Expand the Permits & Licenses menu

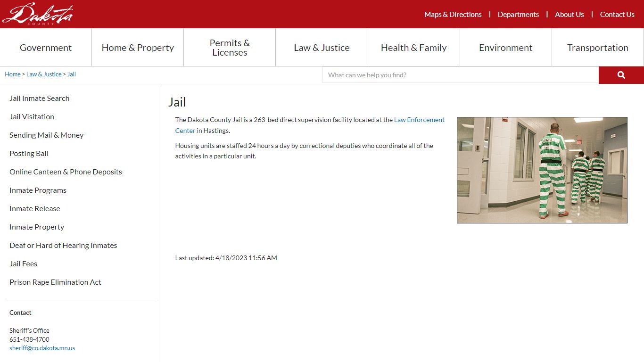230,48
